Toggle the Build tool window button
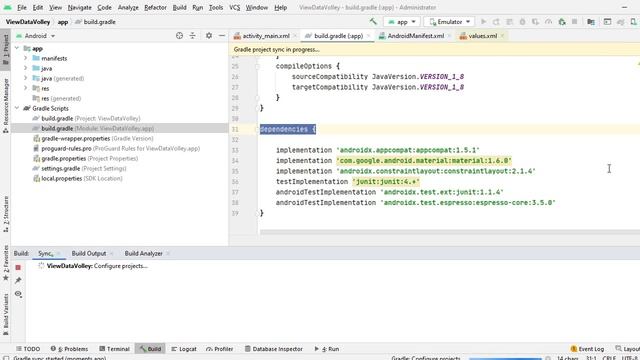640x360 pixels. pos(150,349)
